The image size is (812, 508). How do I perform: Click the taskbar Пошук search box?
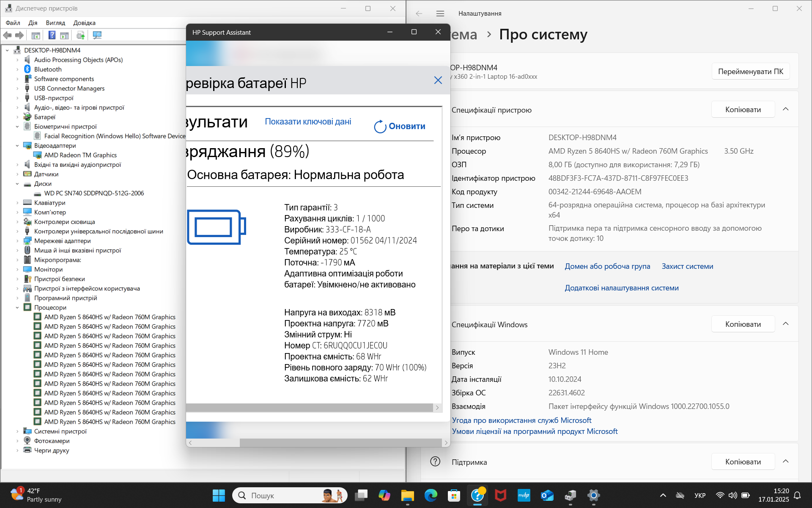tap(290, 495)
